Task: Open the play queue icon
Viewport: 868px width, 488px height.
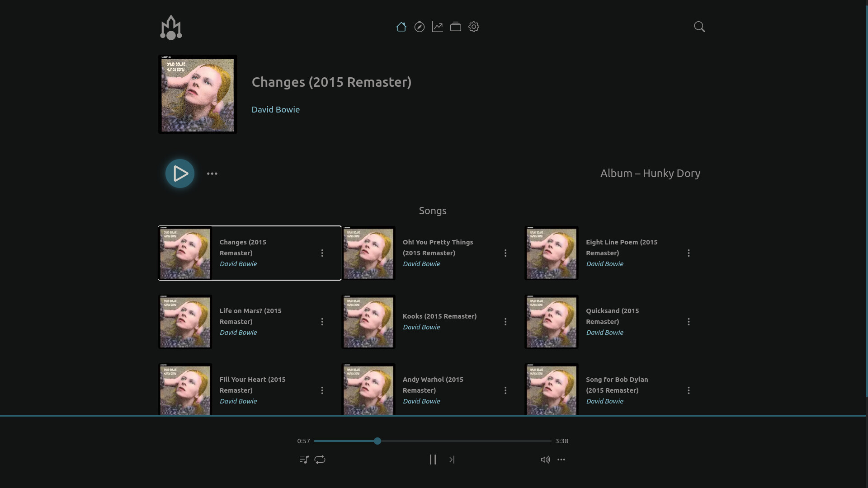Action: click(x=304, y=460)
